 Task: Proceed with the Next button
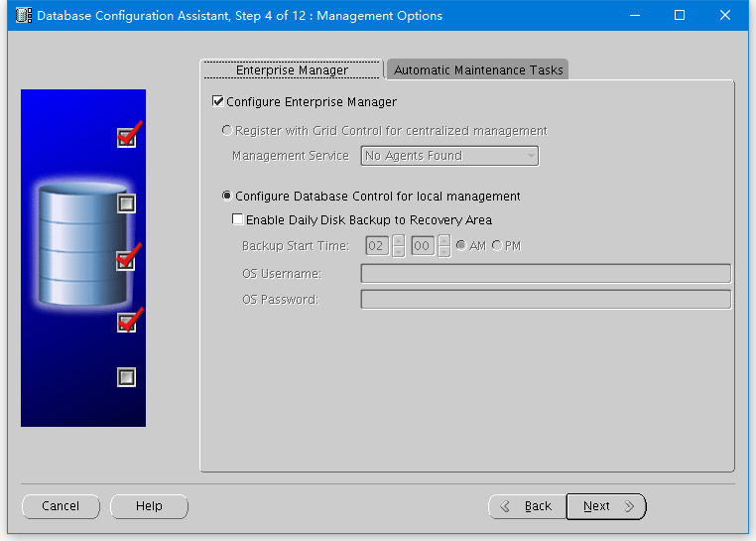tap(606, 506)
